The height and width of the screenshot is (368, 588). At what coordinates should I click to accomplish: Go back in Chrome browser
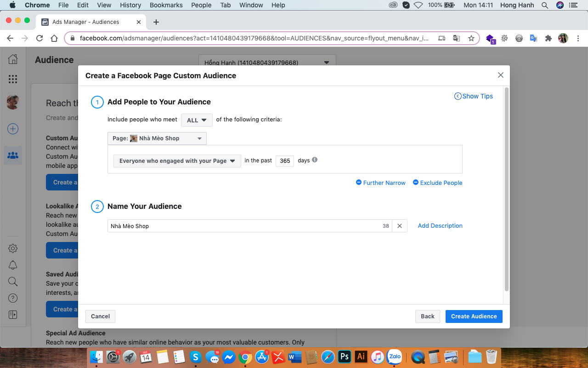pos(10,38)
